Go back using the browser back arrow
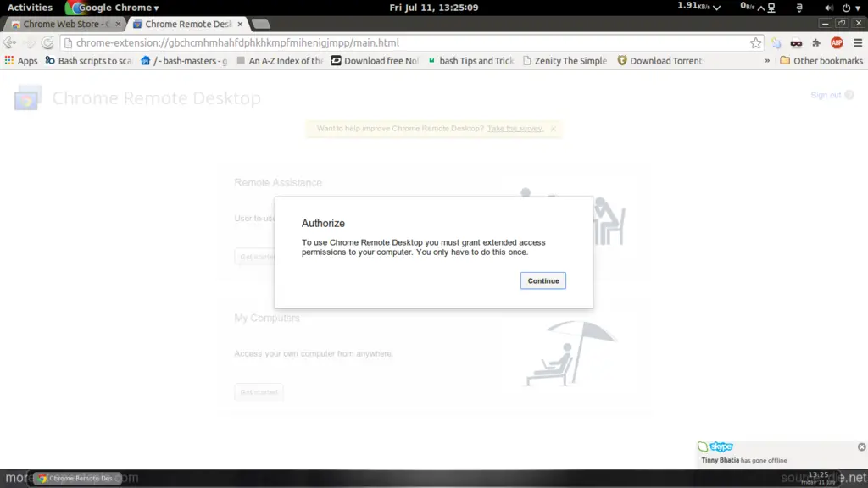Viewport: 868px width, 488px height. pyautogui.click(x=9, y=42)
